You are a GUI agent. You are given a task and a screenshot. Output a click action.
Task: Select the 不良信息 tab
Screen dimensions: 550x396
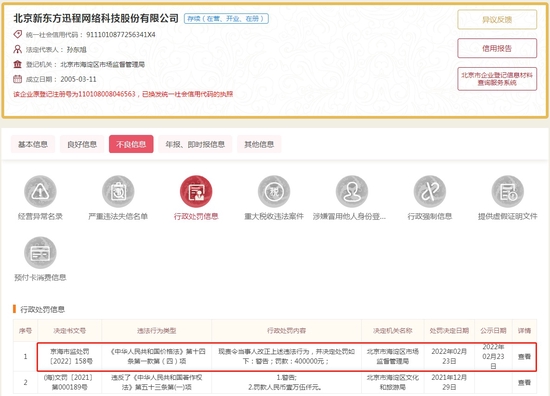(131, 144)
